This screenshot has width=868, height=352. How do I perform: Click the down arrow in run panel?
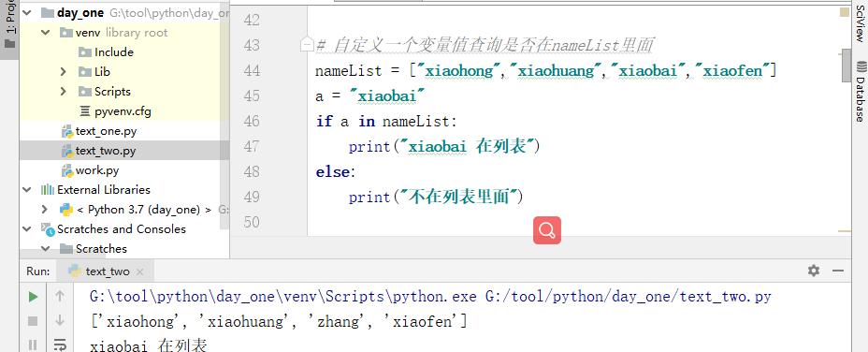[60, 320]
